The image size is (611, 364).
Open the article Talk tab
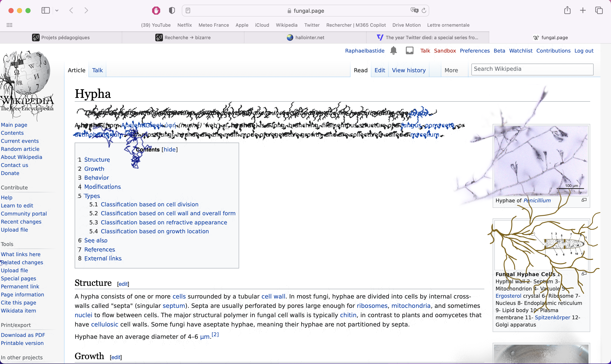97,70
